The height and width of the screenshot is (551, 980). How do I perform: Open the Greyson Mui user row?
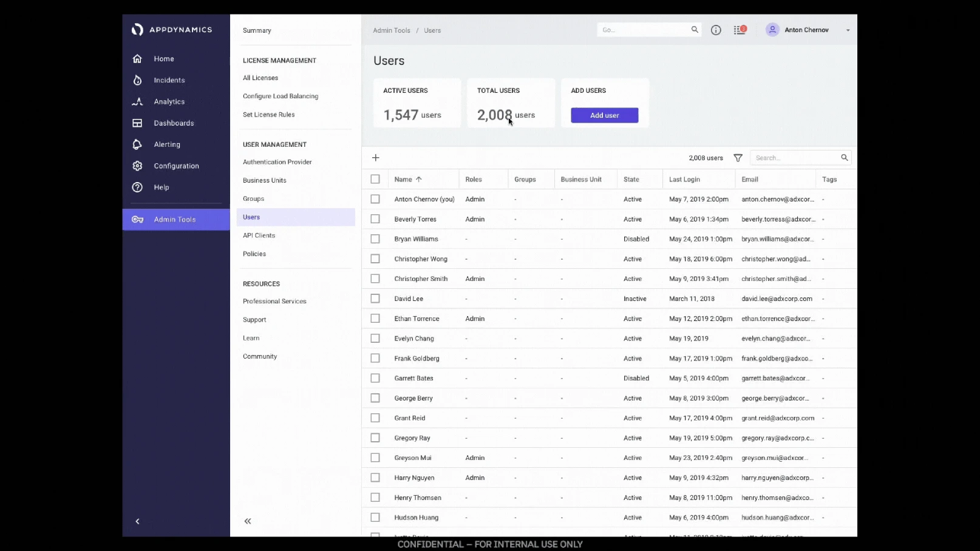(610, 458)
